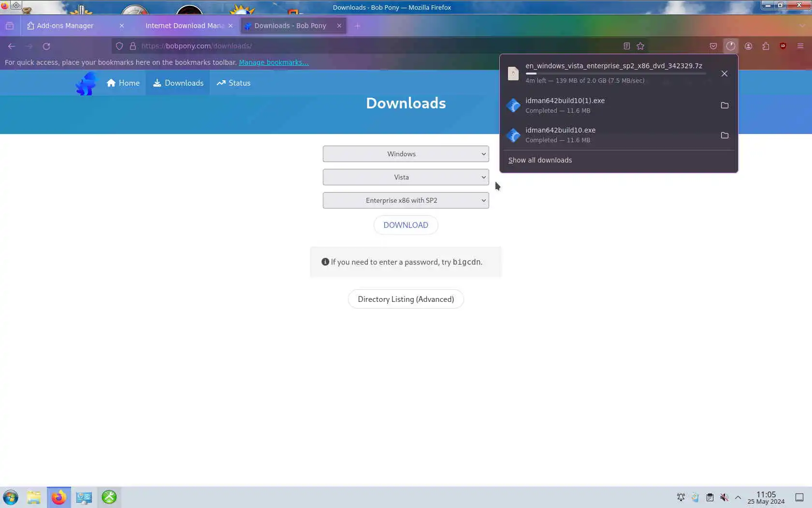Viewport: 812px width, 508px height.
Task: Click the Bob Pony site logo
Action: 87,83
